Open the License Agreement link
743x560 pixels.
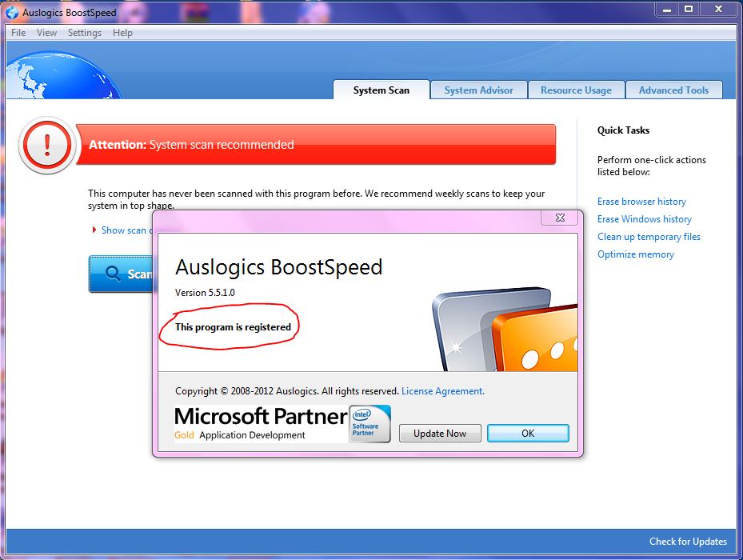coord(443,391)
